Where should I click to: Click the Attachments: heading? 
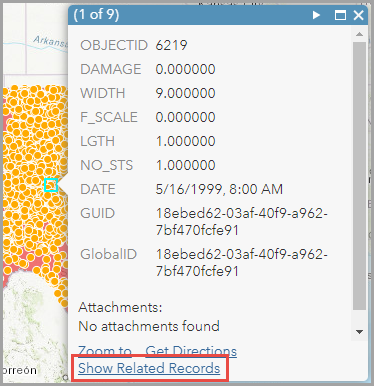pos(120,307)
